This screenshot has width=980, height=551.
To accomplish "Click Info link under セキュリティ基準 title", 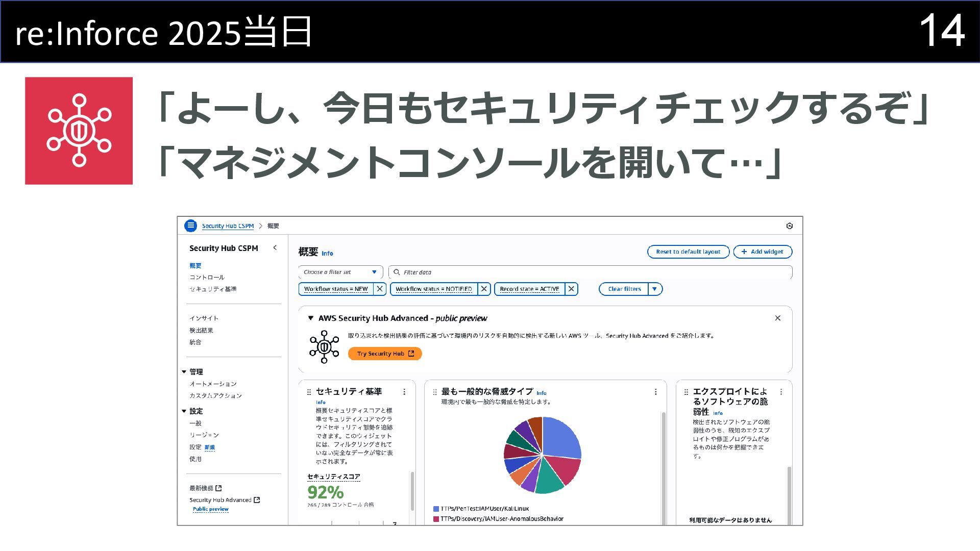I will (x=321, y=402).
